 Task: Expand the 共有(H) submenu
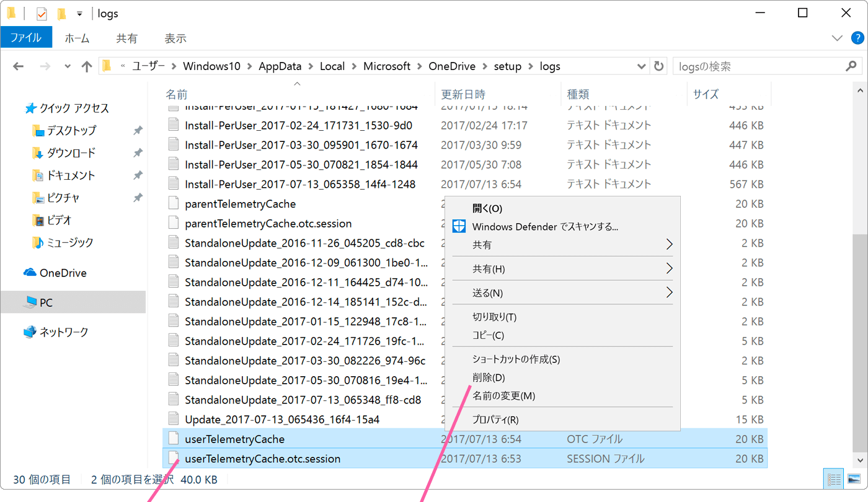tap(562, 269)
